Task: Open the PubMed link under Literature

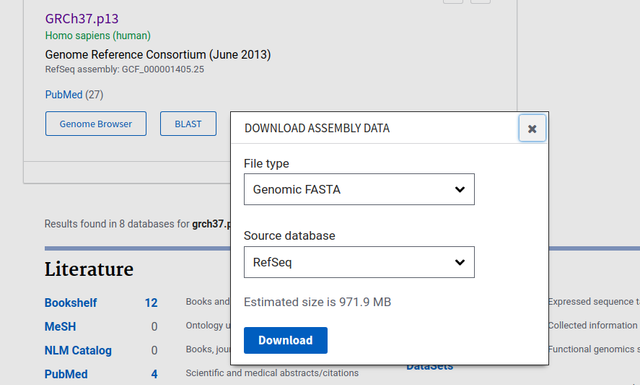Action: (66, 374)
